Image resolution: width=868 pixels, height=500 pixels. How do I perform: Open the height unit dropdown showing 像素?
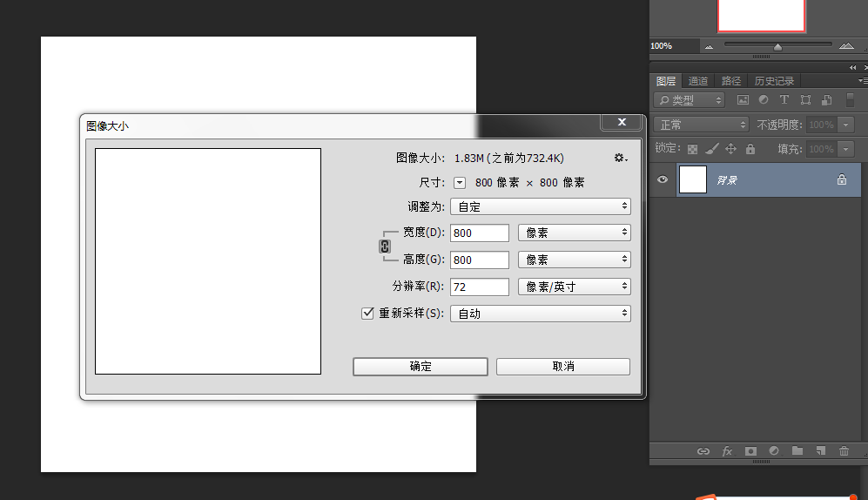click(574, 260)
